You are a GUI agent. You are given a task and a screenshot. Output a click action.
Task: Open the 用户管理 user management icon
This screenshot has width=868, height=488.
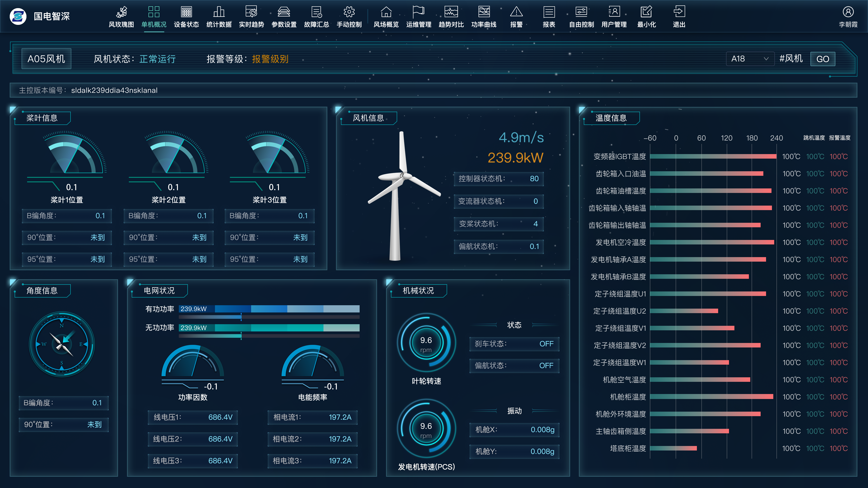tap(614, 12)
